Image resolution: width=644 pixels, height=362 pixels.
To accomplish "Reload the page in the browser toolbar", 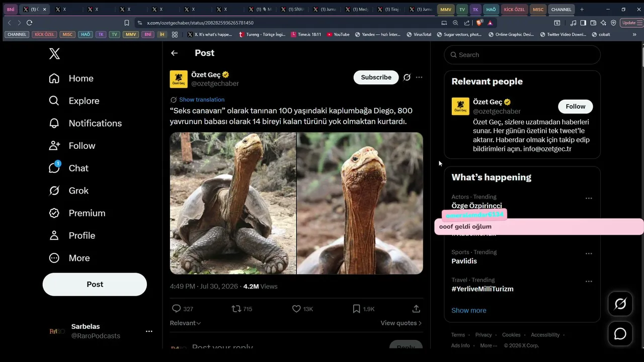I will click(x=29, y=23).
